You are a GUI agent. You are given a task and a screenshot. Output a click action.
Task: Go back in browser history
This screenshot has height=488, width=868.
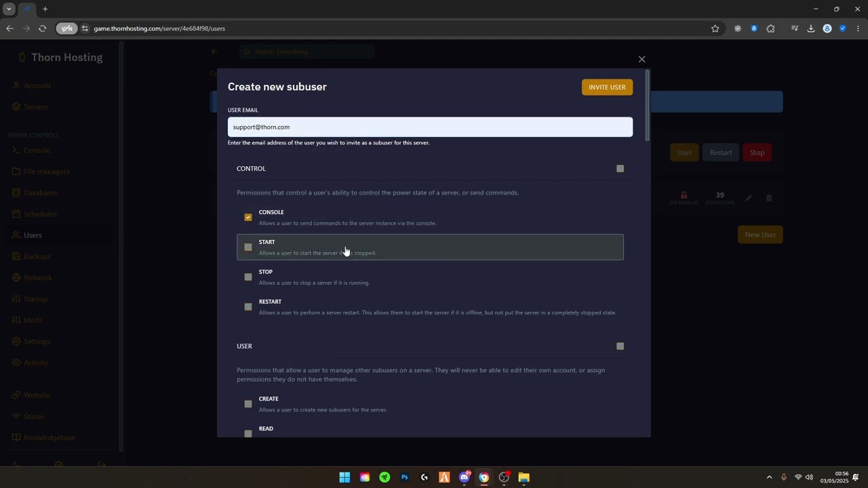pyautogui.click(x=9, y=28)
